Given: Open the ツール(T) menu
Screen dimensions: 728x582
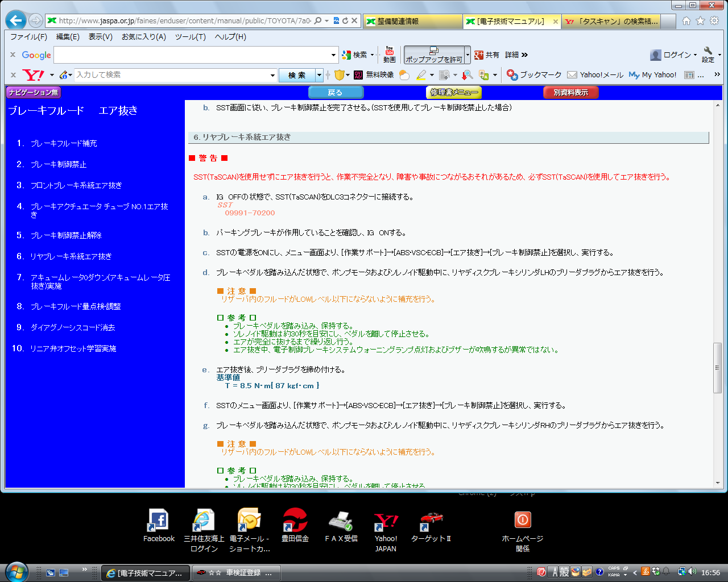Looking at the screenshot, I should 191,36.
